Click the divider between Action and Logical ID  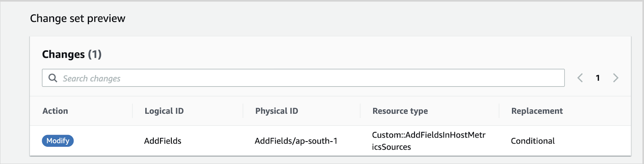pyautogui.click(x=132, y=111)
